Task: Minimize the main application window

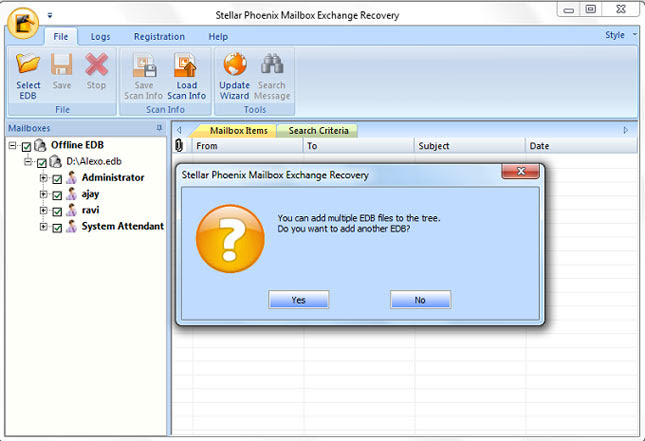Action: [568, 9]
